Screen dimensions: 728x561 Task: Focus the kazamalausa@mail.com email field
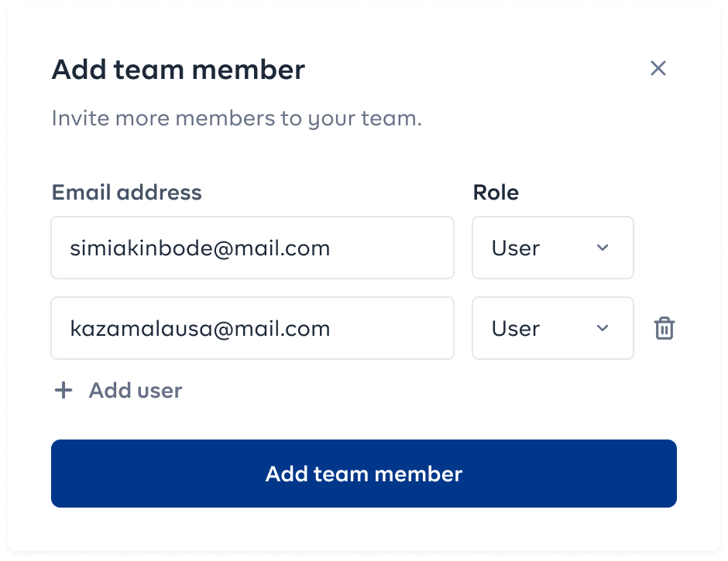coord(252,328)
